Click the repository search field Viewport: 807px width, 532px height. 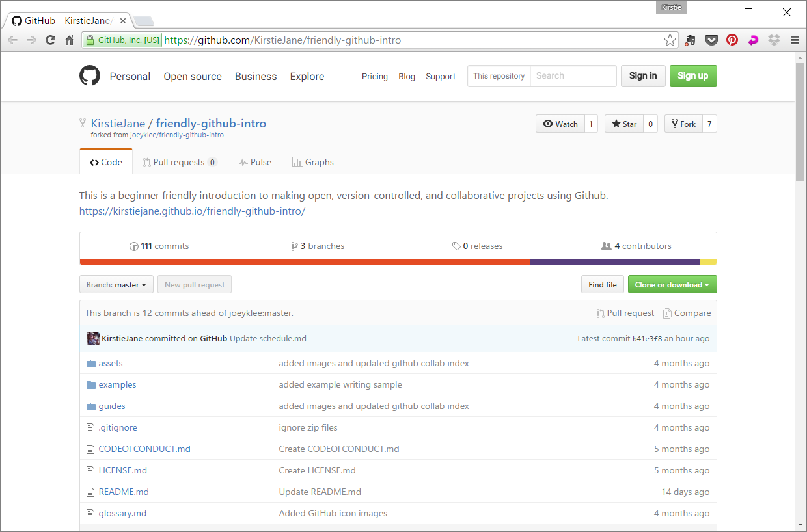(573, 76)
